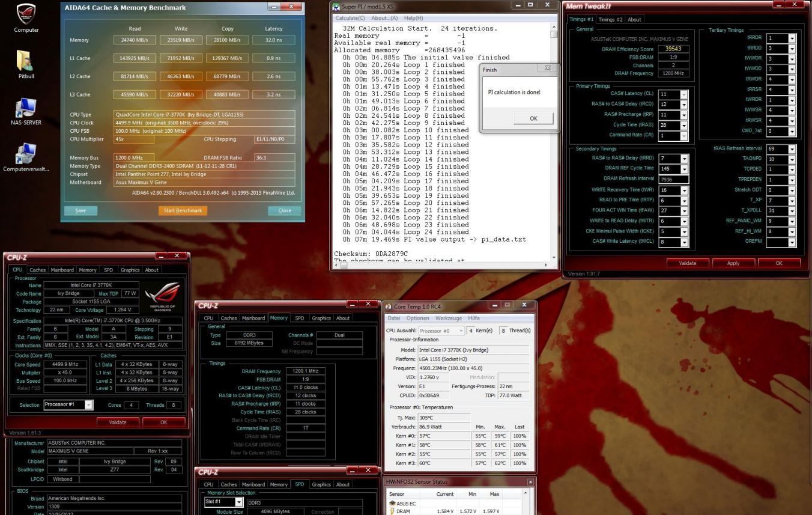Click Apply in MemTweakIt
The height and width of the screenshot is (515, 812).
733,263
